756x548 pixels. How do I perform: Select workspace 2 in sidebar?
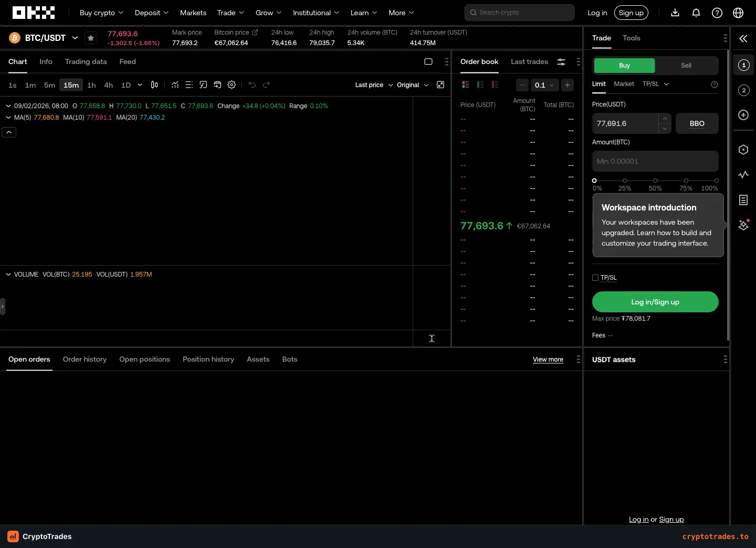pyautogui.click(x=743, y=90)
